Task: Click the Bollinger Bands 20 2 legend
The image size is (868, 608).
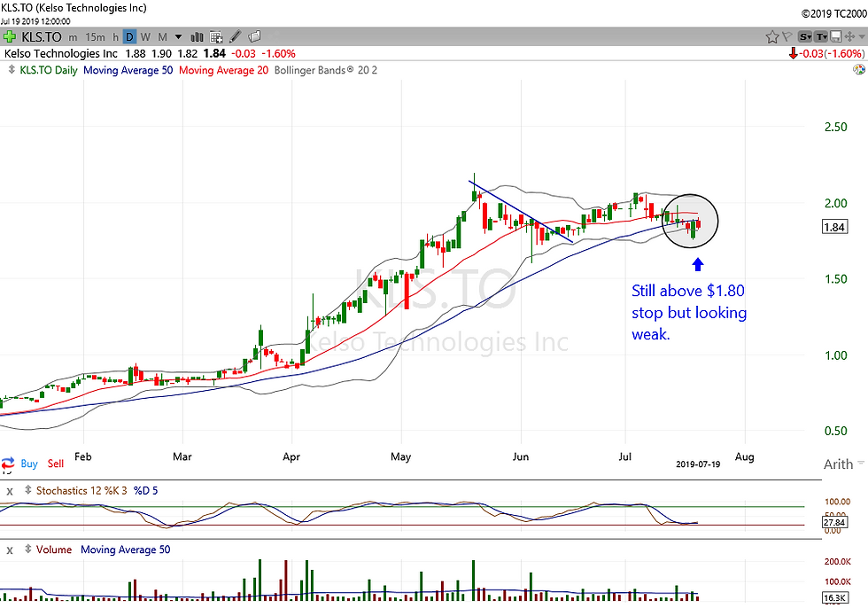Action: (x=326, y=70)
